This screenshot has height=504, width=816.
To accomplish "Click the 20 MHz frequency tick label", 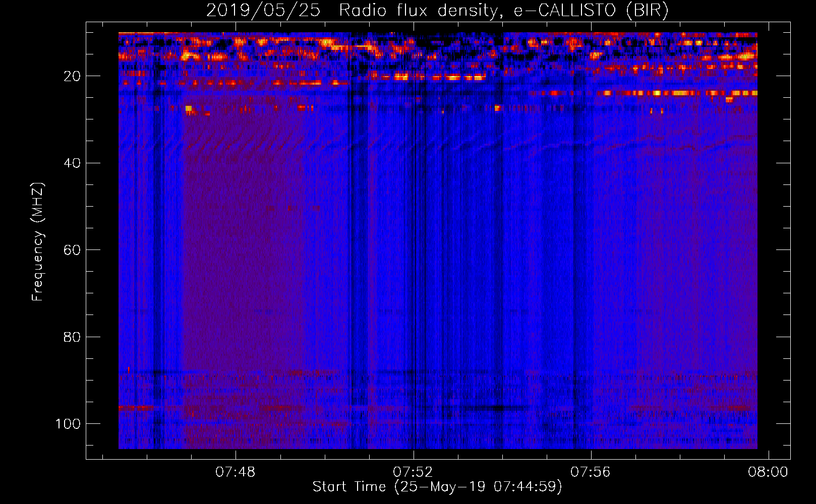I will pos(72,76).
